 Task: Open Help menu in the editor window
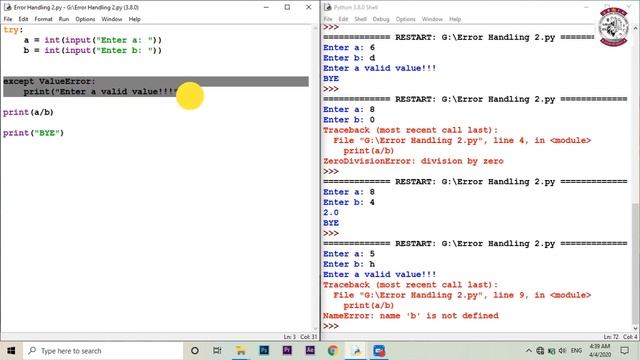point(134,19)
